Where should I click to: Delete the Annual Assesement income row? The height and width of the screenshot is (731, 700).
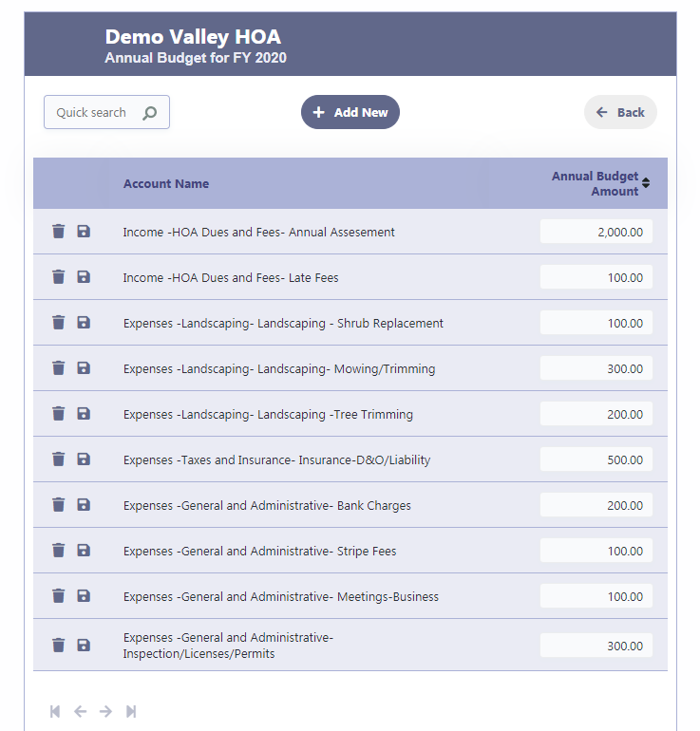[58, 232]
